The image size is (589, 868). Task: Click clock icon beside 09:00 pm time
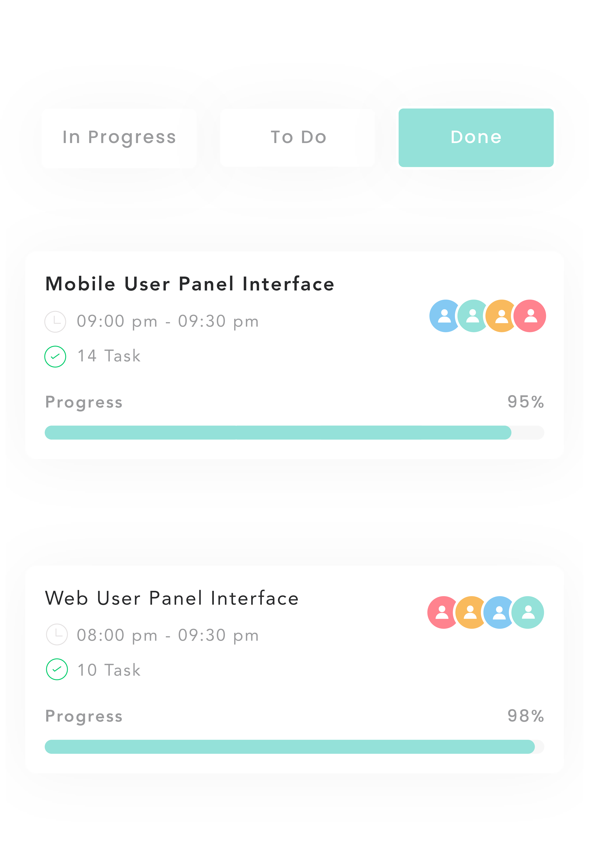(55, 322)
